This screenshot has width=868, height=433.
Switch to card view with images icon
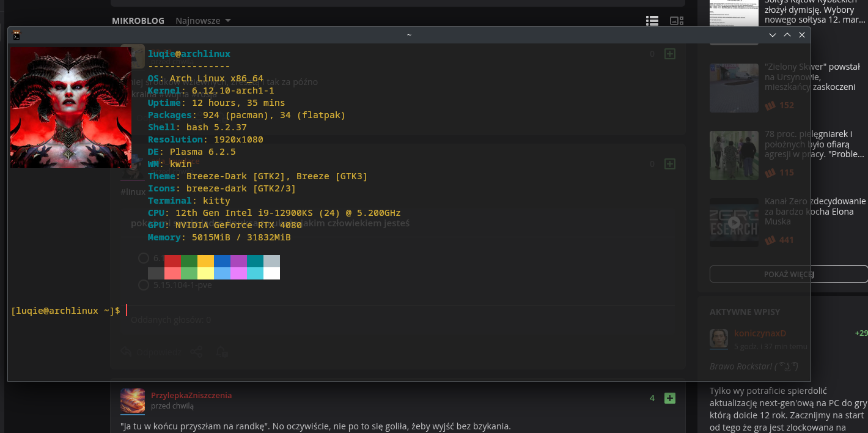pyautogui.click(x=677, y=21)
